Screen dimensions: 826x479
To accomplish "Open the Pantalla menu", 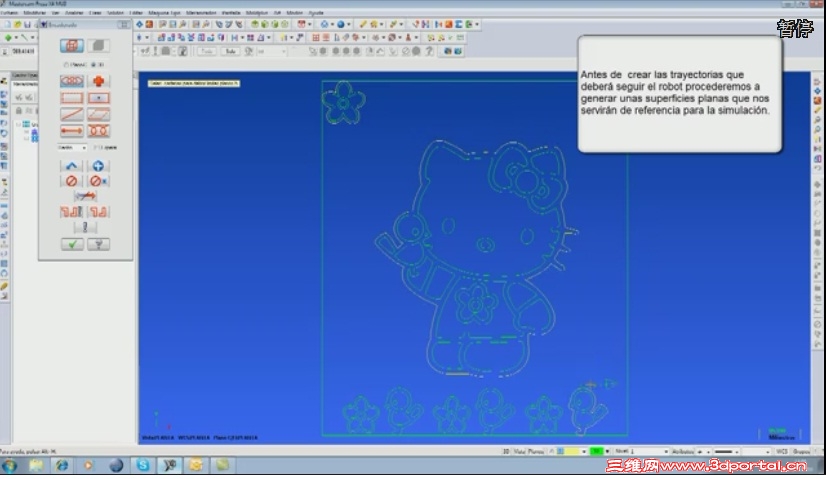I will click(231, 13).
